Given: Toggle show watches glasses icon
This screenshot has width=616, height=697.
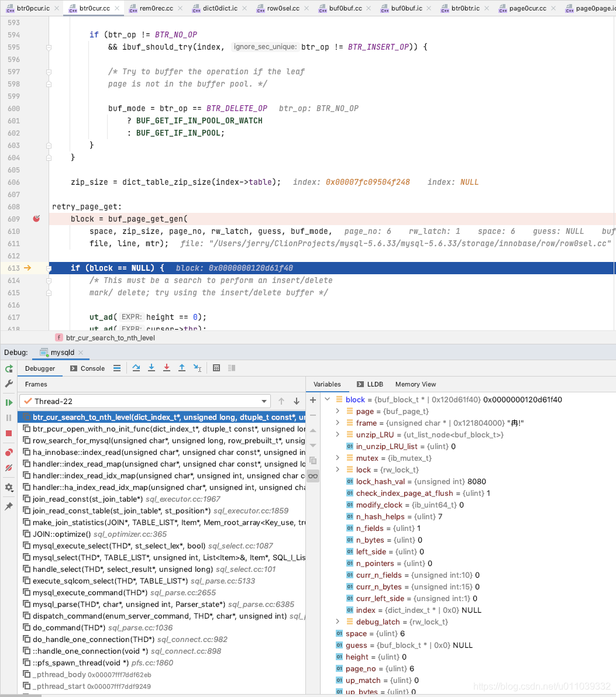Looking at the screenshot, I should tap(313, 476).
